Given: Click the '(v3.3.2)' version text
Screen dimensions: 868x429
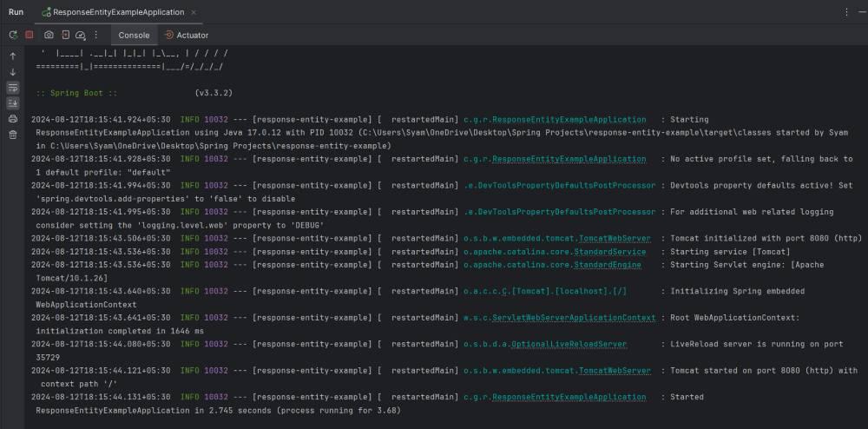Looking at the screenshot, I should 214,93.
